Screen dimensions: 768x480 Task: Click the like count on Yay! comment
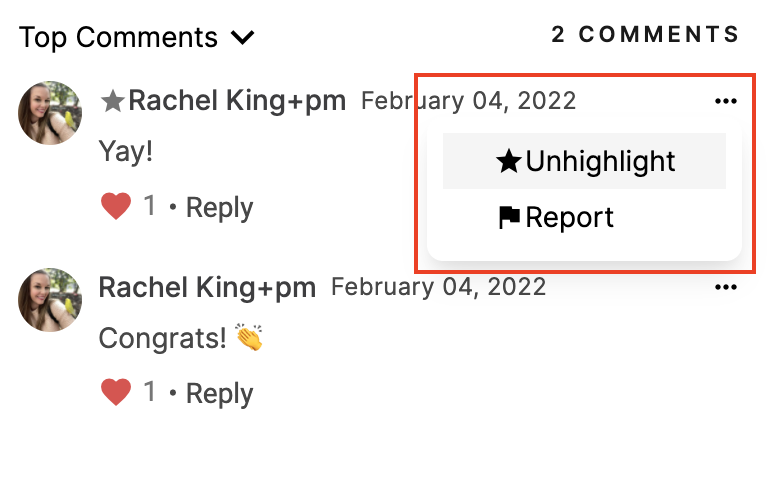coord(149,205)
